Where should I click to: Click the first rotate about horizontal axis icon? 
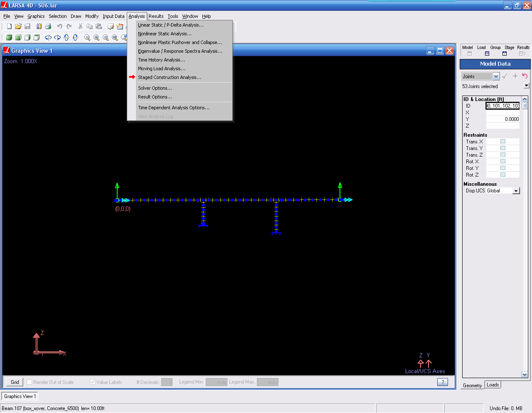point(66,37)
